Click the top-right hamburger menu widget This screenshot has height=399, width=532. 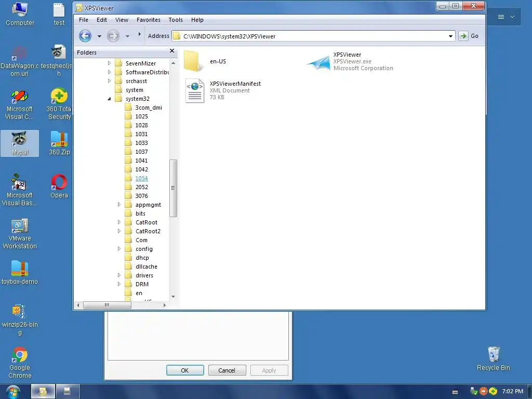click(501, 17)
